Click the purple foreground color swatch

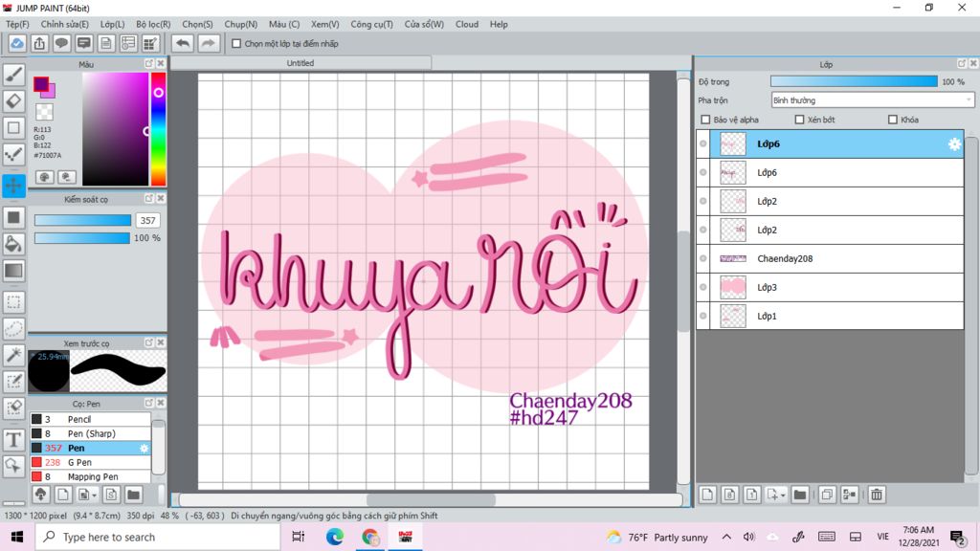[x=41, y=84]
